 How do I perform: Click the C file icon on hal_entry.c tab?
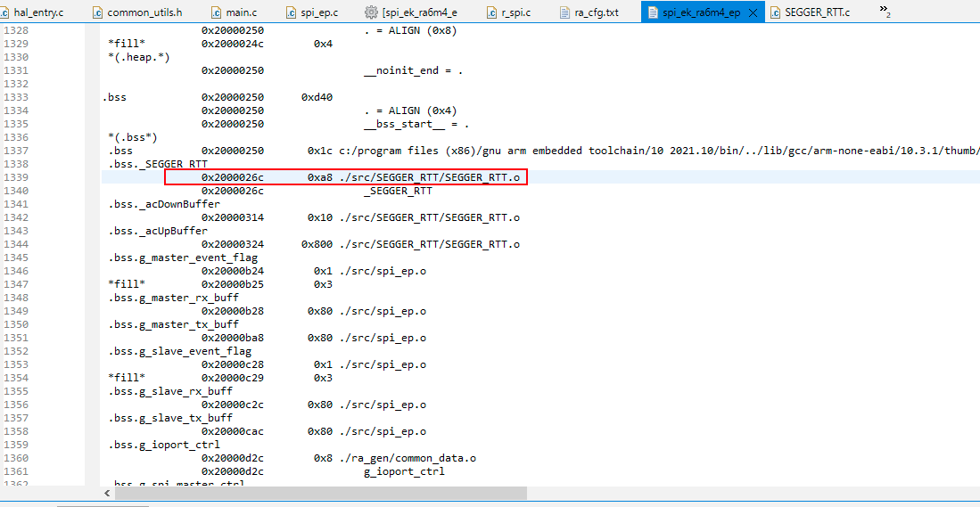(8, 12)
